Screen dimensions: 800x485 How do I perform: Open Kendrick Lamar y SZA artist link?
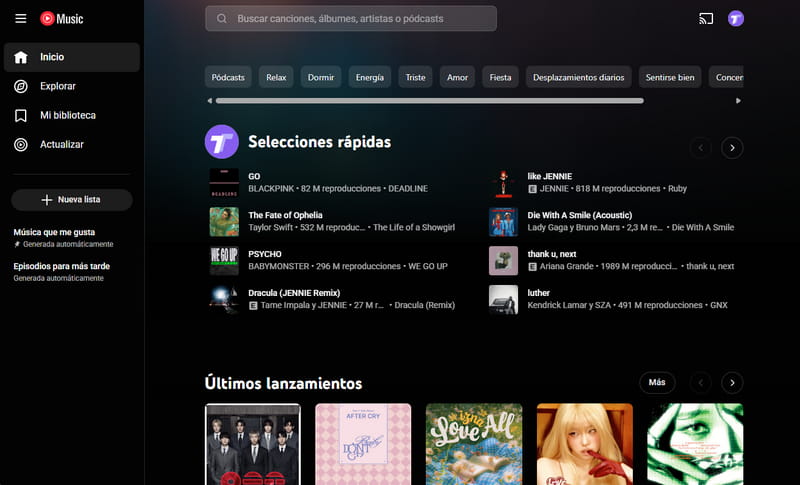coord(569,305)
